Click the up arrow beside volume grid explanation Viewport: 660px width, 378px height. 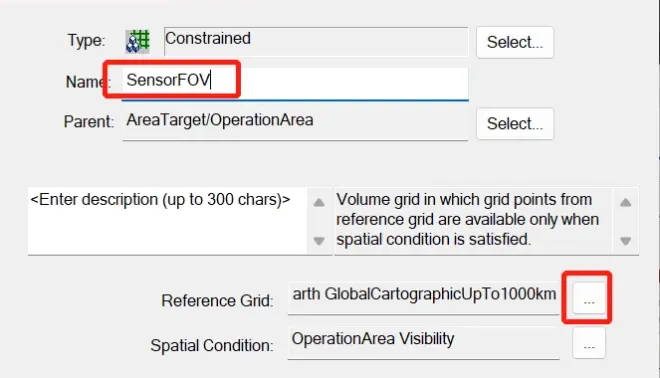(x=625, y=203)
